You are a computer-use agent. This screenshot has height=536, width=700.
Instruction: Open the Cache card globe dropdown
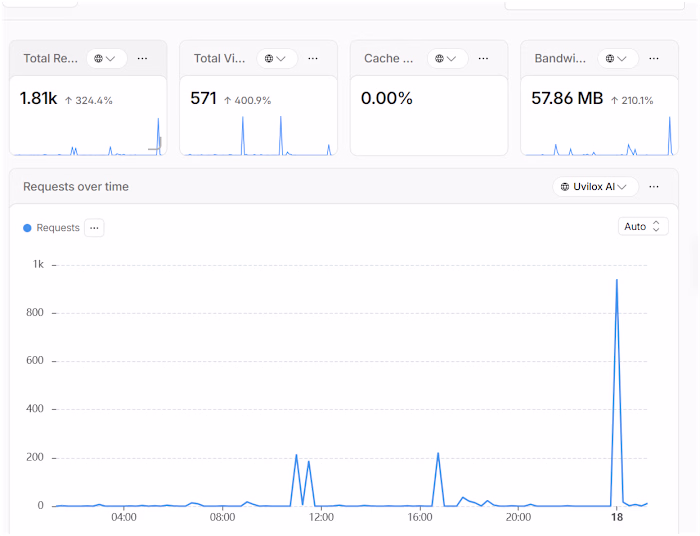tap(447, 58)
